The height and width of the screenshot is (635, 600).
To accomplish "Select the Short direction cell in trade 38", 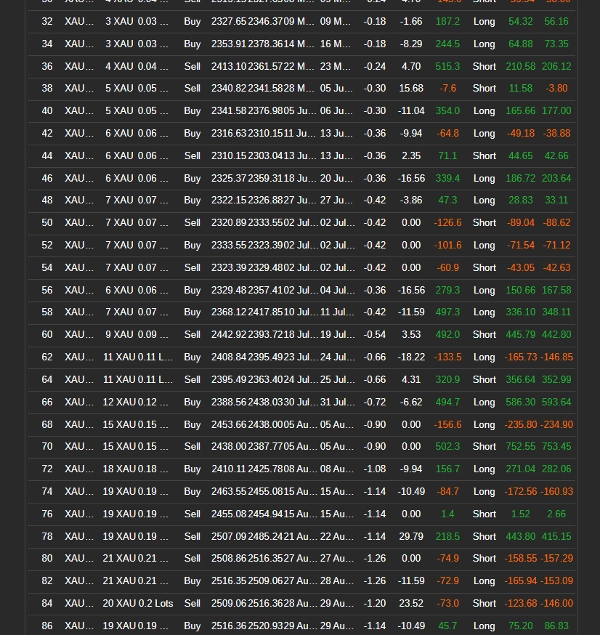I will 484,88.
